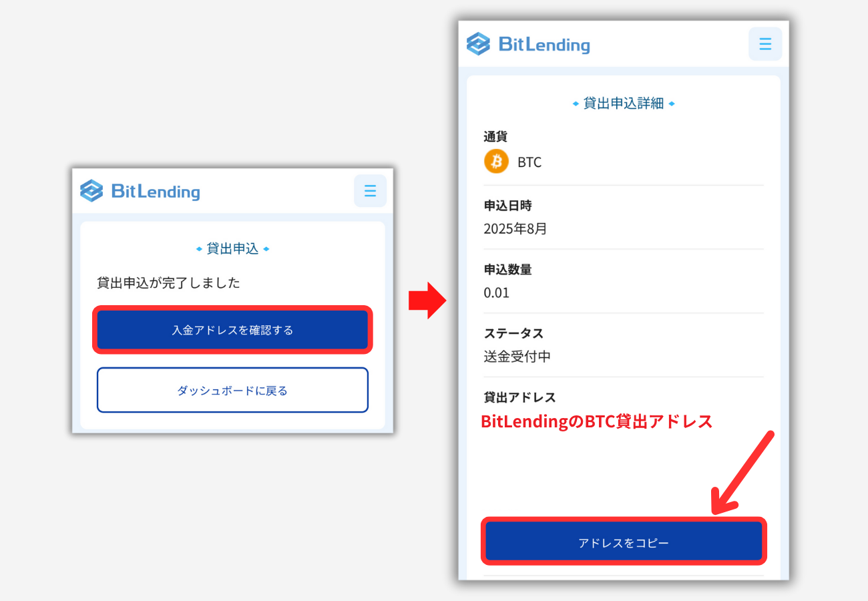868x601 pixels.
Task: Click the orange Bitcoin currency icon
Action: point(496,162)
